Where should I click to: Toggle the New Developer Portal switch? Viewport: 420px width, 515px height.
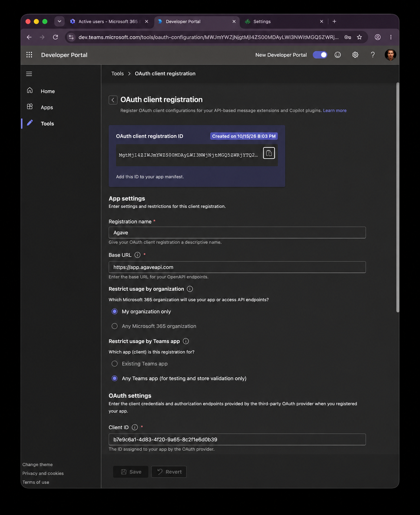[x=320, y=55]
